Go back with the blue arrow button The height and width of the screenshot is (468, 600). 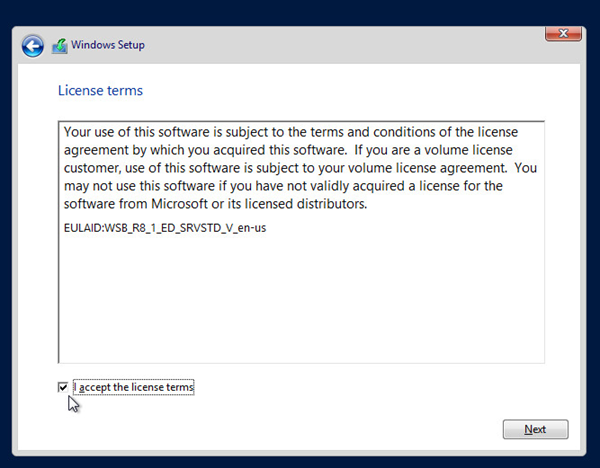(x=33, y=46)
